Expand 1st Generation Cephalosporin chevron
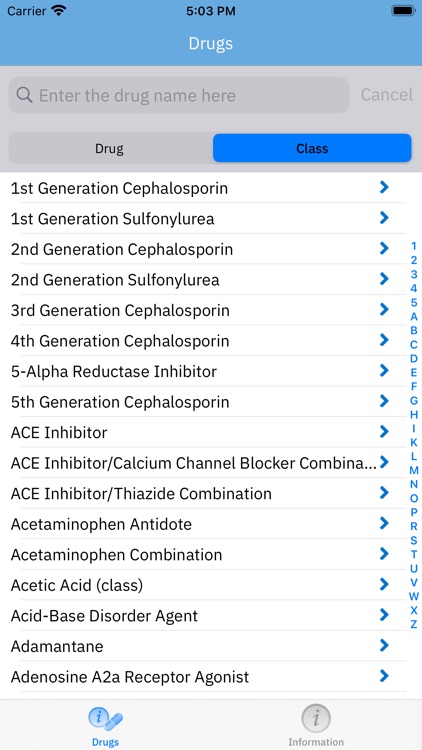422x750 pixels. tap(384, 188)
